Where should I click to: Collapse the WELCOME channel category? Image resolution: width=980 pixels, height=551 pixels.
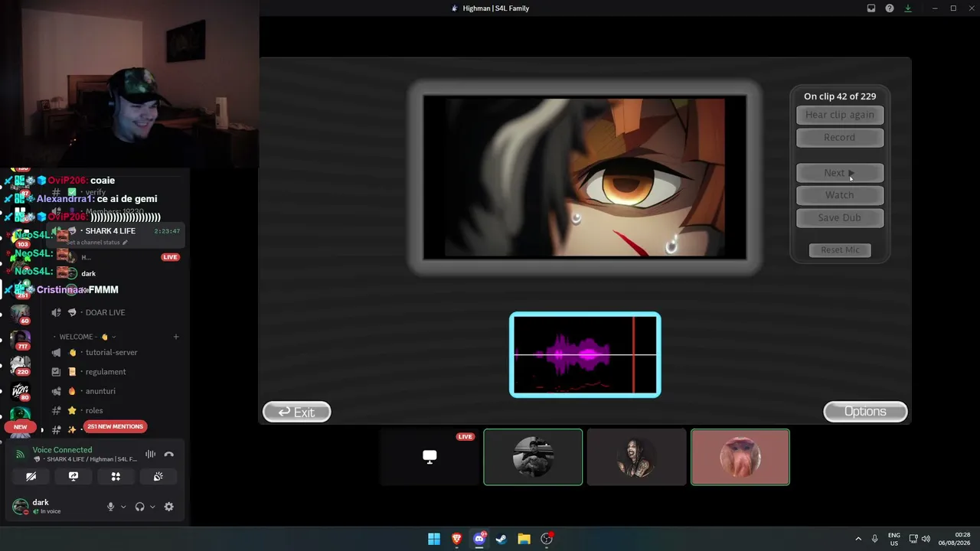point(84,337)
